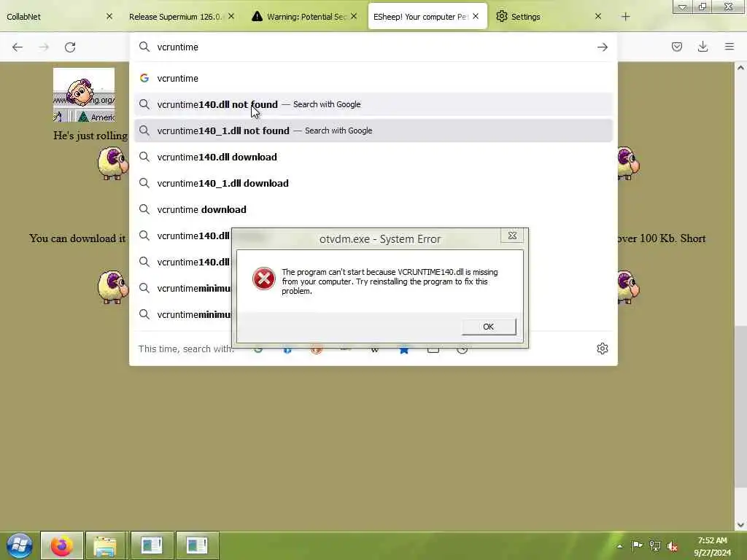Click the search magnifier in the address bar
Screen dimensions: 747x560
pyautogui.click(x=144, y=47)
